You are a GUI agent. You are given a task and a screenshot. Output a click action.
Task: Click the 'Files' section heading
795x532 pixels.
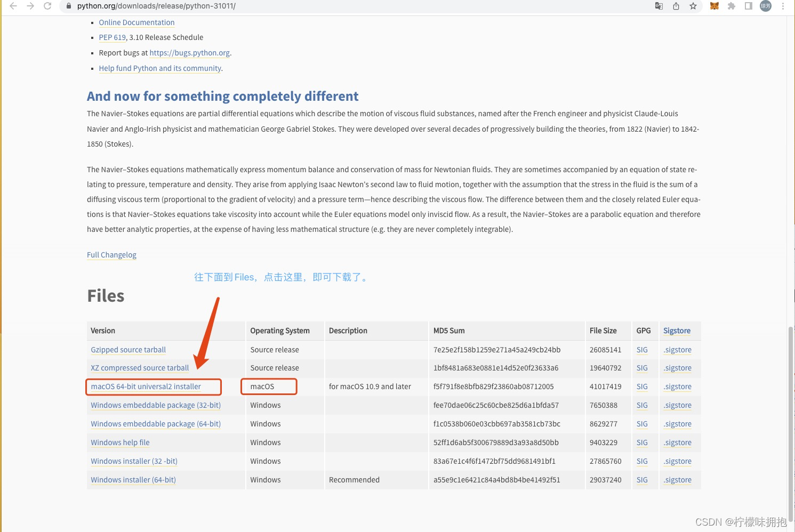106,296
